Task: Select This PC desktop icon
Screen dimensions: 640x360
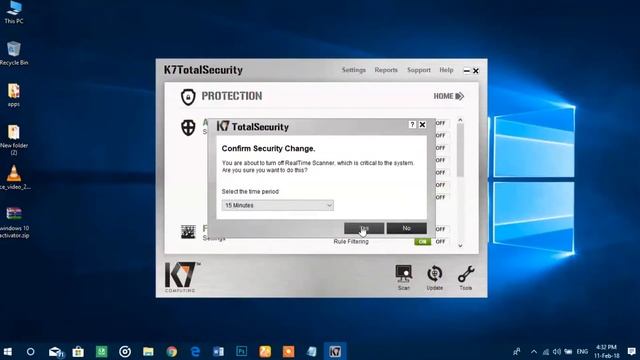Action: pyautogui.click(x=14, y=12)
